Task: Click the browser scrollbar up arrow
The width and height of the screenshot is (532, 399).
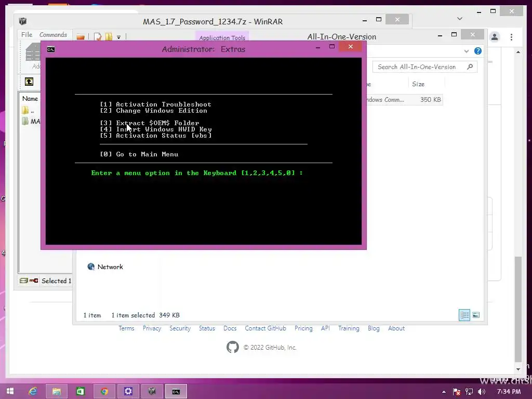Action: (x=518, y=52)
